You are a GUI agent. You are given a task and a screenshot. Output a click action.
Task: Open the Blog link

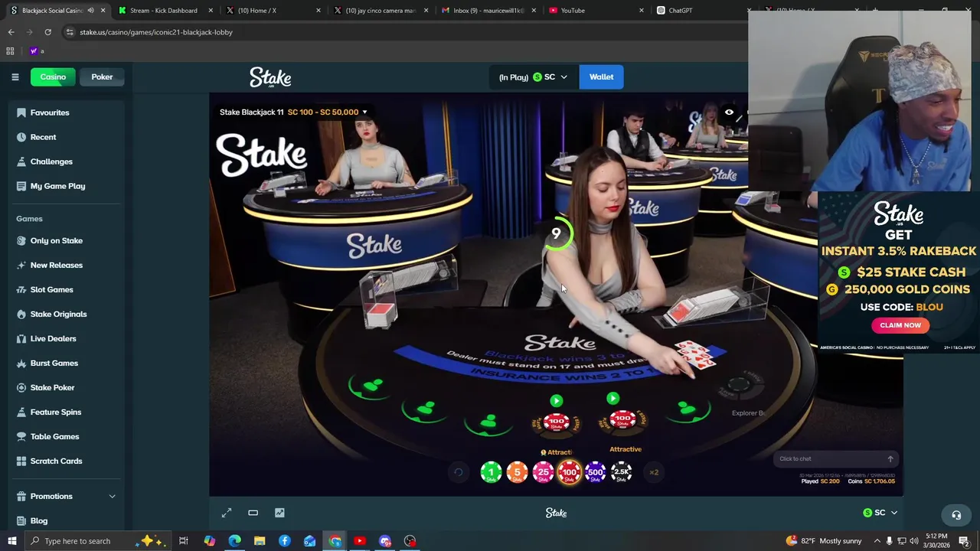click(38, 520)
